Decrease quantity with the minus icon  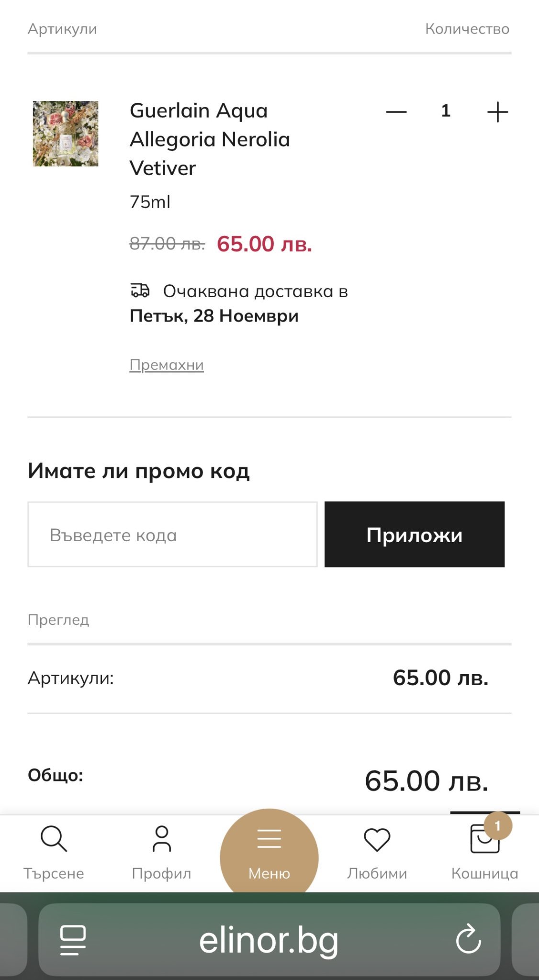tap(396, 112)
